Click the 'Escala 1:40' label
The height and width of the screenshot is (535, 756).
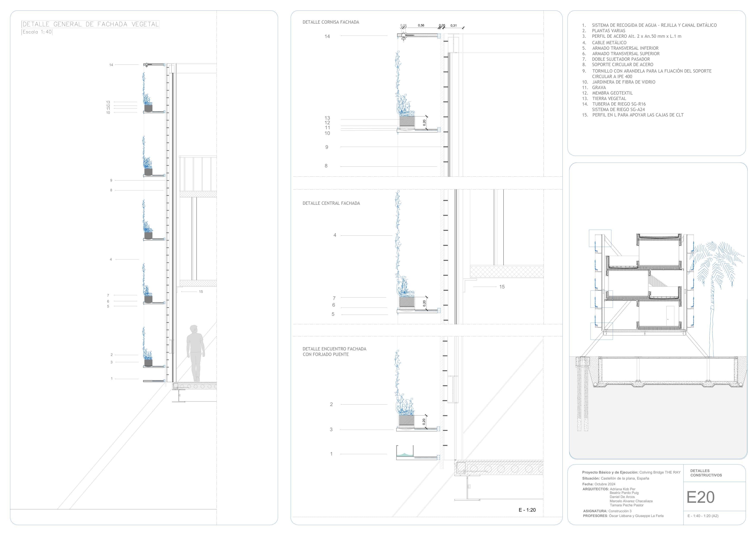[x=37, y=32]
